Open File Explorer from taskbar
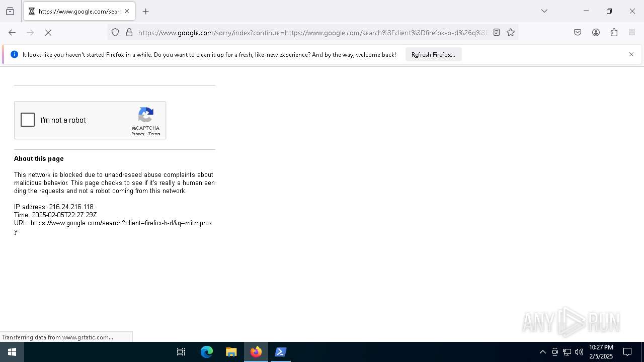Image resolution: width=644 pixels, height=362 pixels. (231, 352)
